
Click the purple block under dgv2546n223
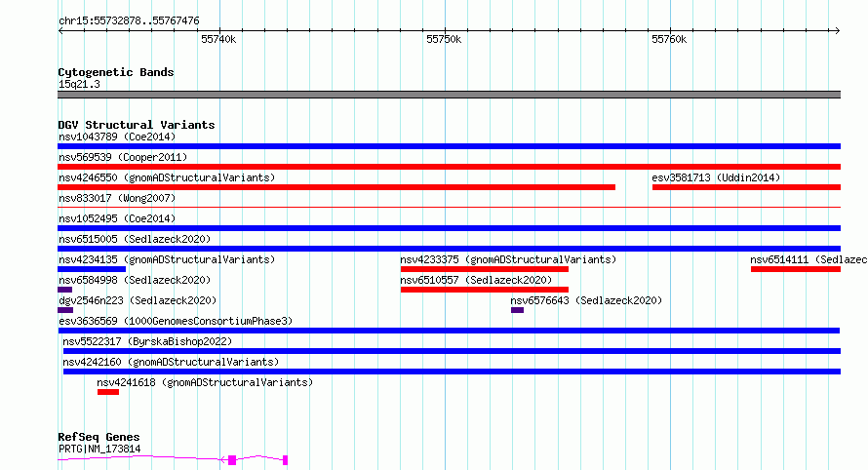point(65,310)
